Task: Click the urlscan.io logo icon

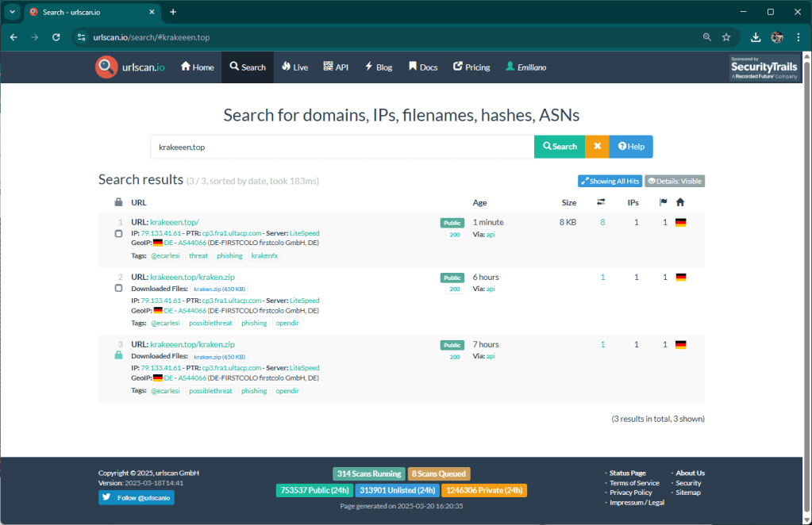Action: pyautogui.click(x=106, y=67)
